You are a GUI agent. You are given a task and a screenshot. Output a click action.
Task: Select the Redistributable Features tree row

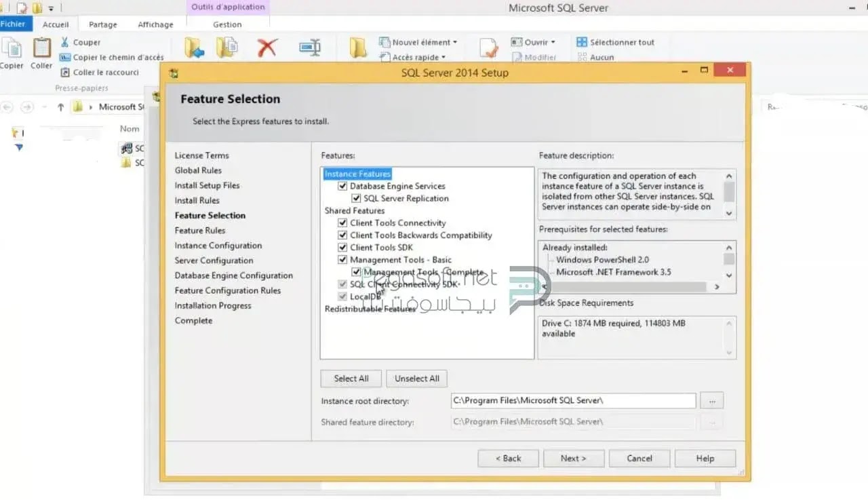pyautogui.click(x=370, y=309)
